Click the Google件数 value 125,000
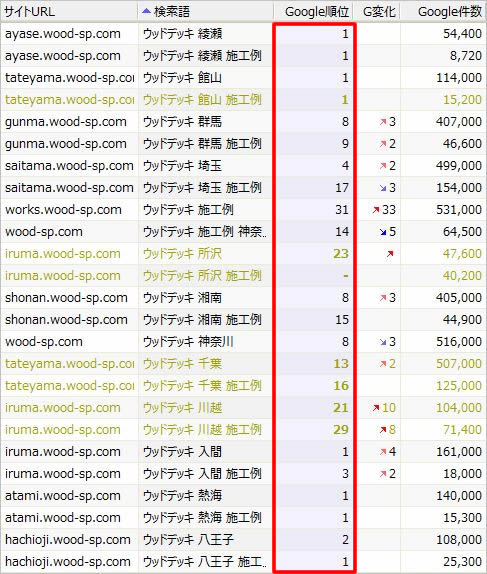Image resolution: width=487 pixels, height=574 pixels. tap(459, 385)
